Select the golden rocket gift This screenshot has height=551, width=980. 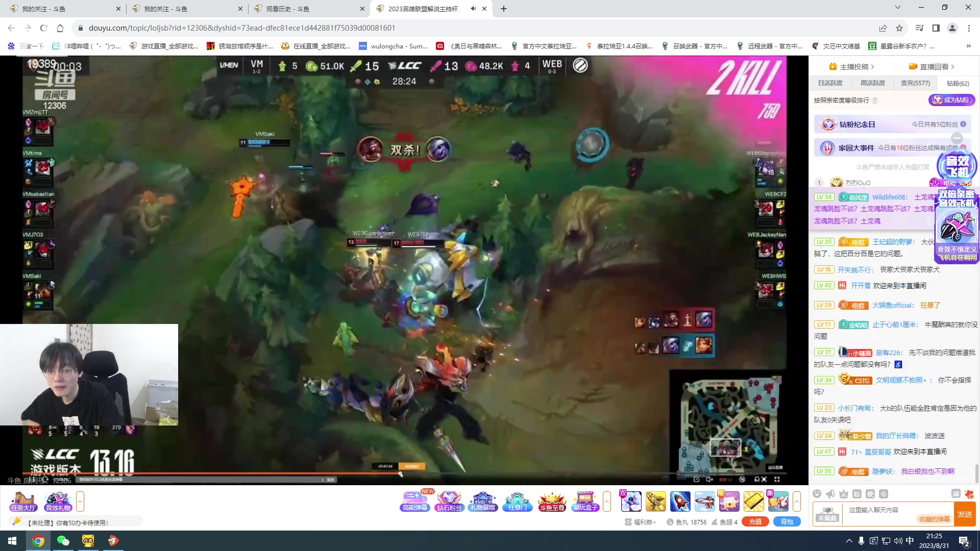(656, 502)
